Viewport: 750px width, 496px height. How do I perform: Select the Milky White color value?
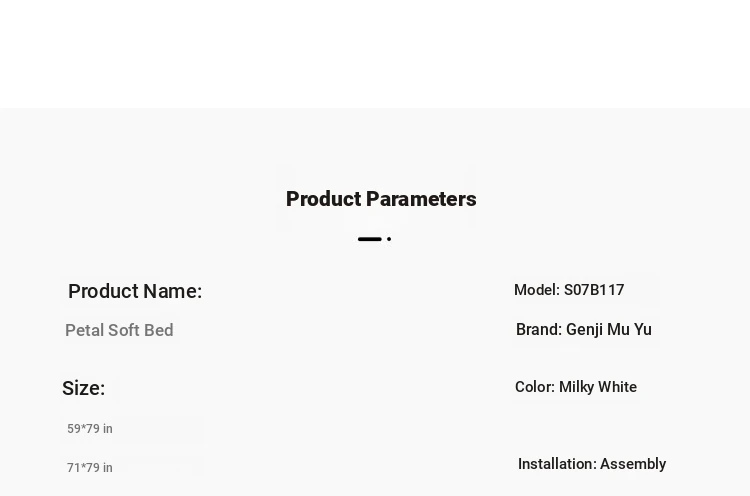pyautogui.click(x=598, y=387)
